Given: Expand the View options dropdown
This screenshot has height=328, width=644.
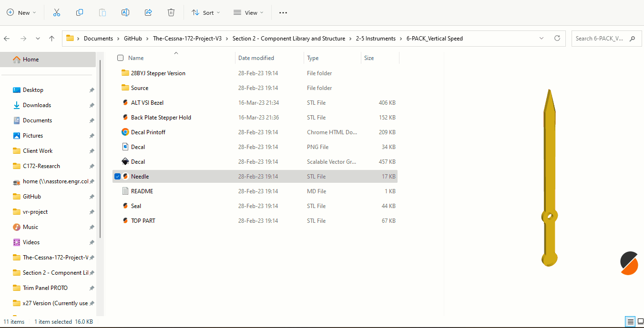Looking at the screenshot, I should [248, 13].
